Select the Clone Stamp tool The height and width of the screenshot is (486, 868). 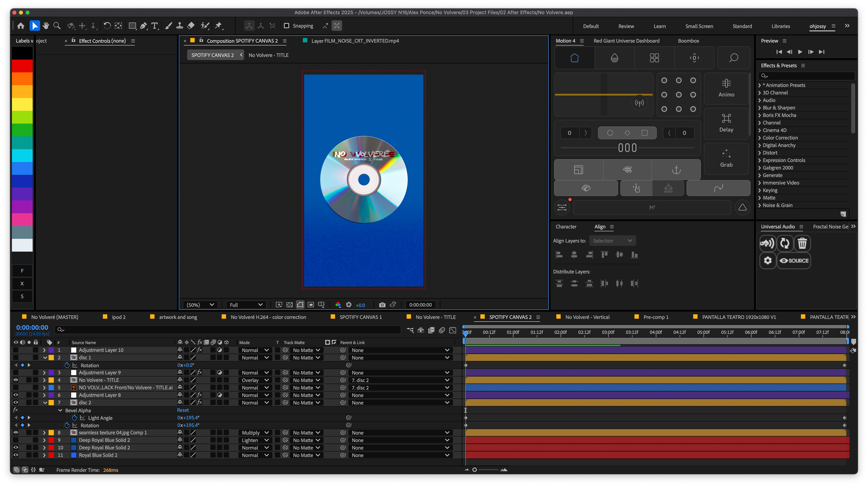pyautogui.click(x=180, y=26)
